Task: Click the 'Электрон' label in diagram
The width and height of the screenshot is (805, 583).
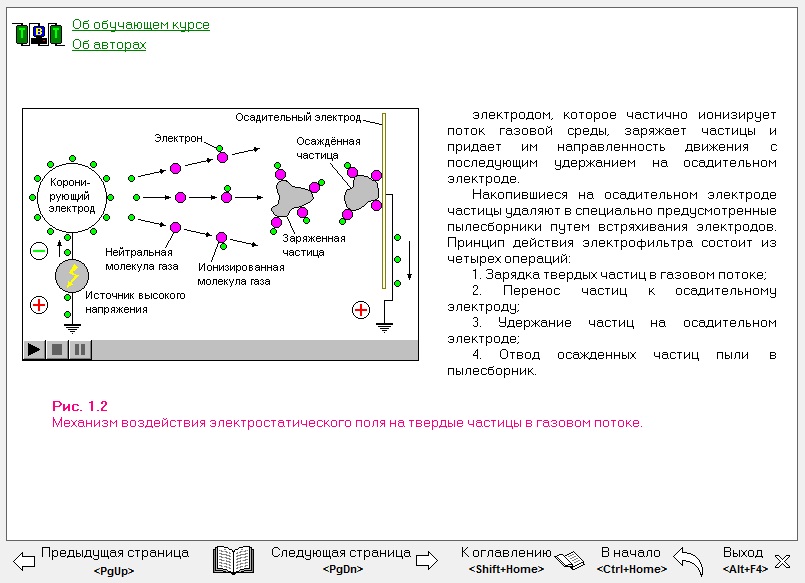Action: pyautogui.click(x=178, y=138)
